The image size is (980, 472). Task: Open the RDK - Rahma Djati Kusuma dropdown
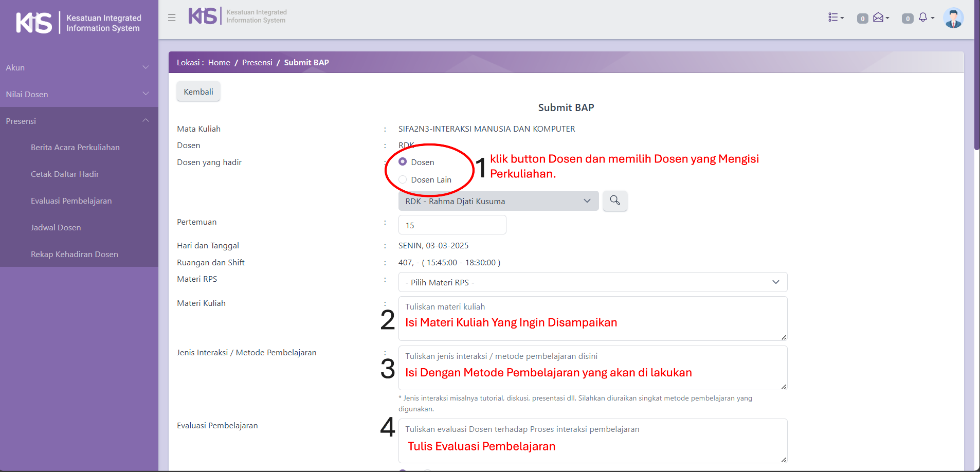(498, 201)
